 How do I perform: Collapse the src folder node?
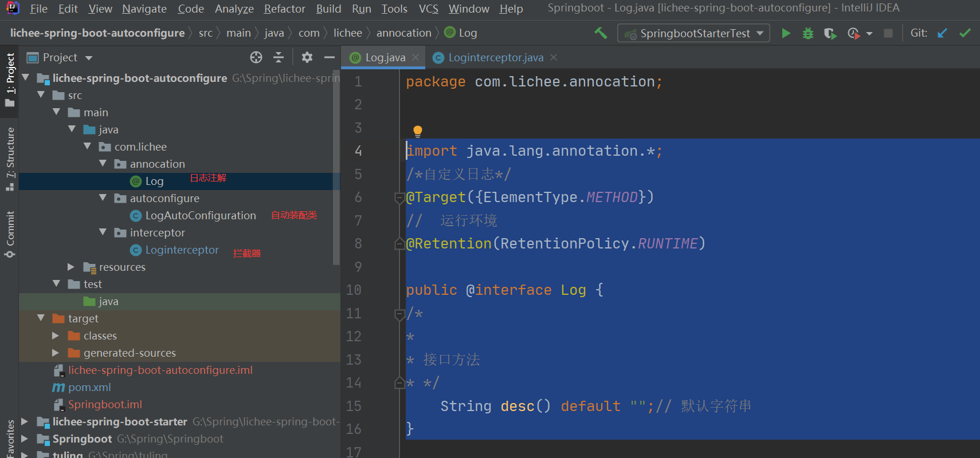click(41, 94)
